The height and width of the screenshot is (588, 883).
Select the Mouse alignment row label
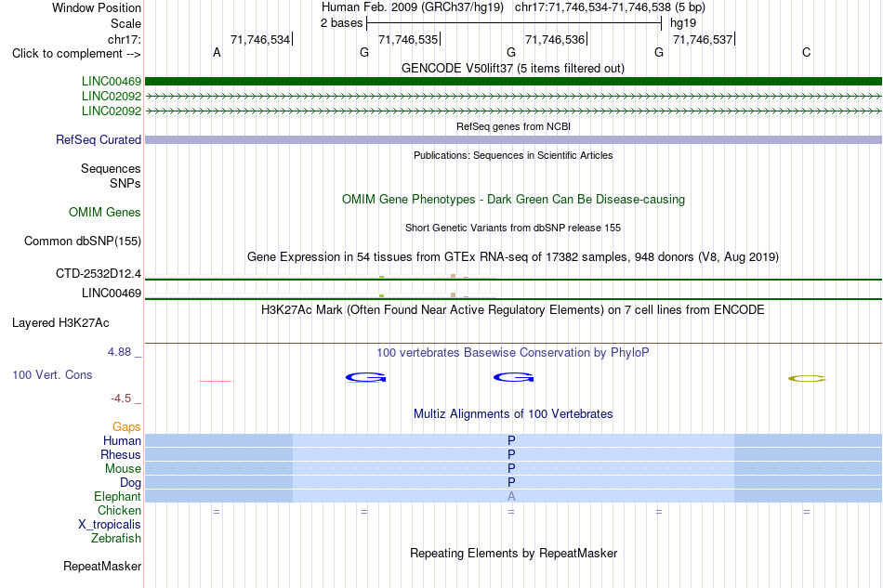point(123,469)
